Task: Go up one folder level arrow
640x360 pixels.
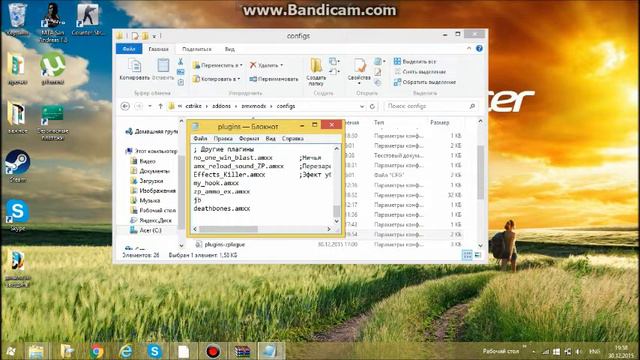Action: pos(160,106)
